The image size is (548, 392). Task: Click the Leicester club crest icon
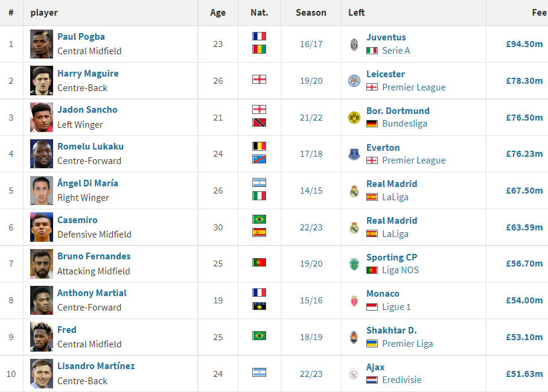click(x=354, y=81)
